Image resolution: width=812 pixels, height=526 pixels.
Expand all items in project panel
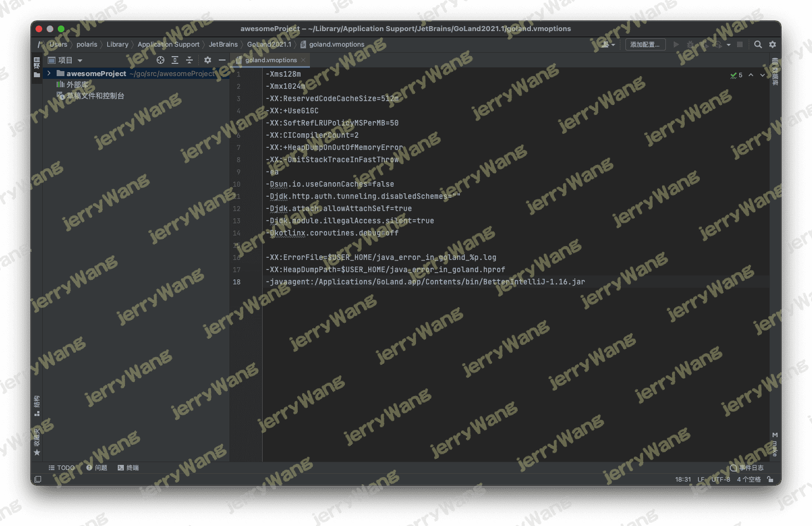pyautogui.click(x=175, y=60)
